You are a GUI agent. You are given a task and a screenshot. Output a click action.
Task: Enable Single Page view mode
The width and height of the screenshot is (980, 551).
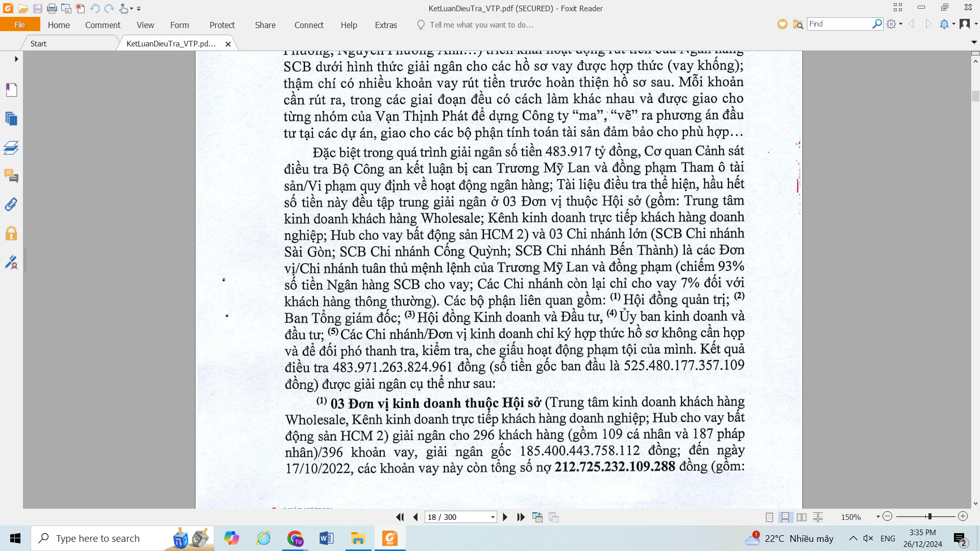769,517
